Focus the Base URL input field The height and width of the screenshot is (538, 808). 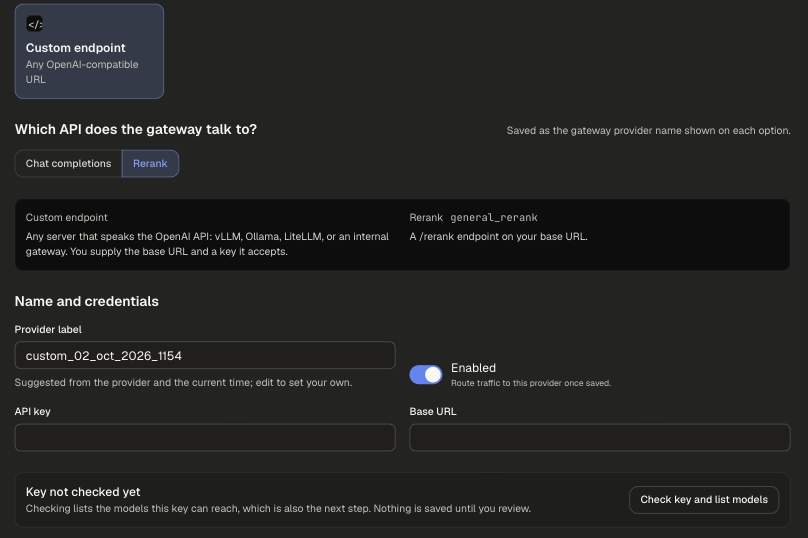[x=600, y=438]
